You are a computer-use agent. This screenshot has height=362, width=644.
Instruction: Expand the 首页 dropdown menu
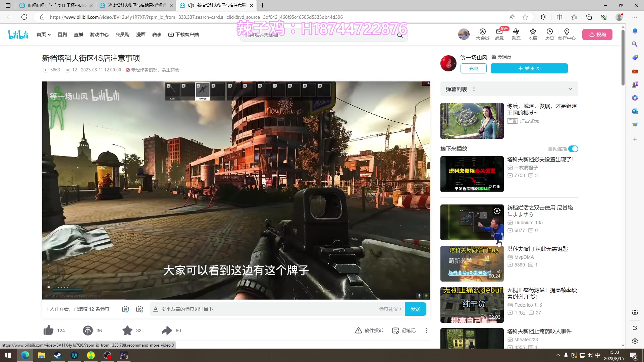(44, 35)
